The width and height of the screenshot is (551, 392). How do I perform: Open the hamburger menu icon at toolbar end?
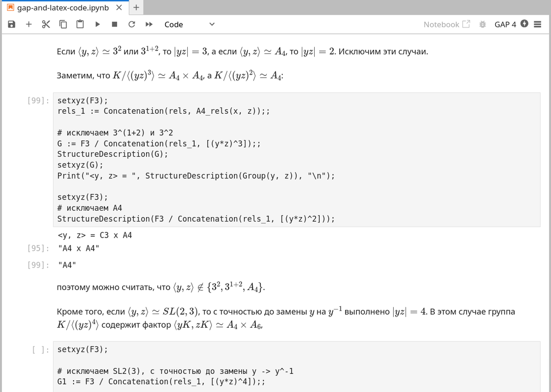coord(537,24)
